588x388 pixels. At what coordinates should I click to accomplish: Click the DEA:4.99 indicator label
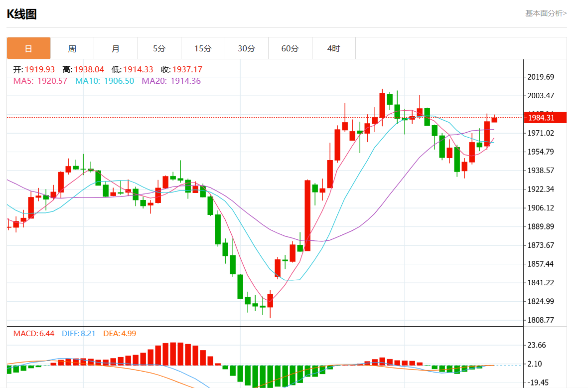coord(120,334)
